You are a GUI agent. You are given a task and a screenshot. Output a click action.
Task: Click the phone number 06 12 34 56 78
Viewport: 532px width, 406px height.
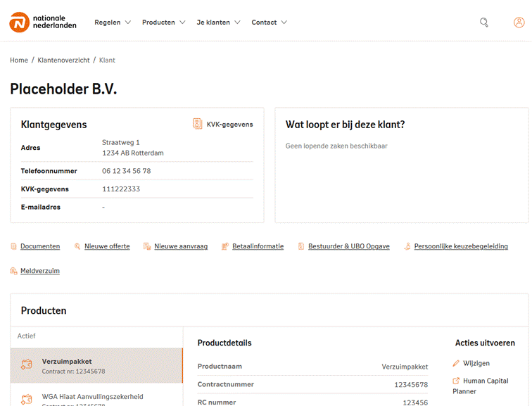(127, 171)
